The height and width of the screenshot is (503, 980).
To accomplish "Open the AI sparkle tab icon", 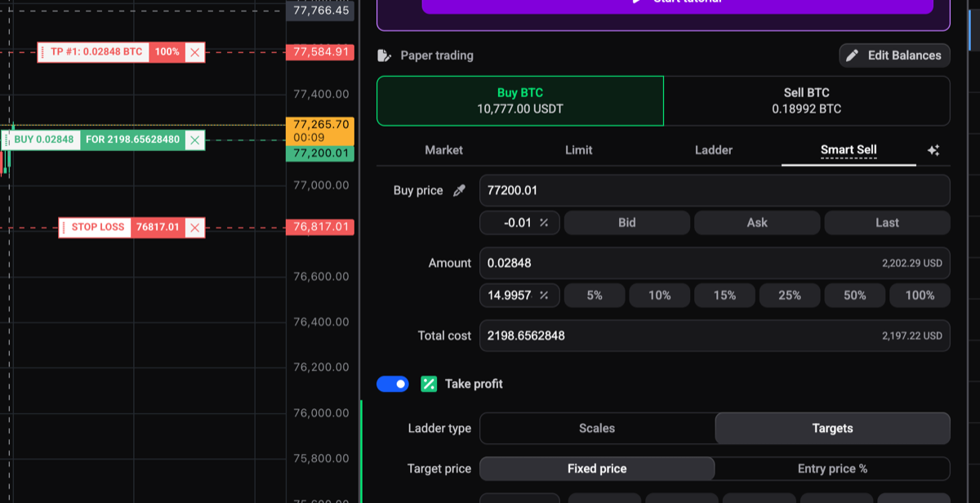I will (934, 150).
